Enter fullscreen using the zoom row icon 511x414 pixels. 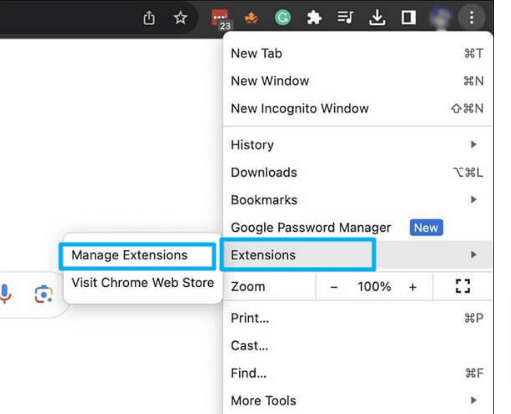tap(463, 286)
